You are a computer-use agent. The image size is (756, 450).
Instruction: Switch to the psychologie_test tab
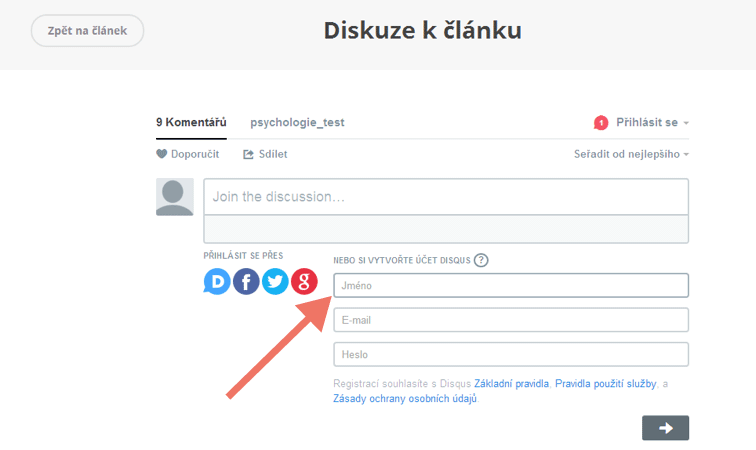[297, 123]
